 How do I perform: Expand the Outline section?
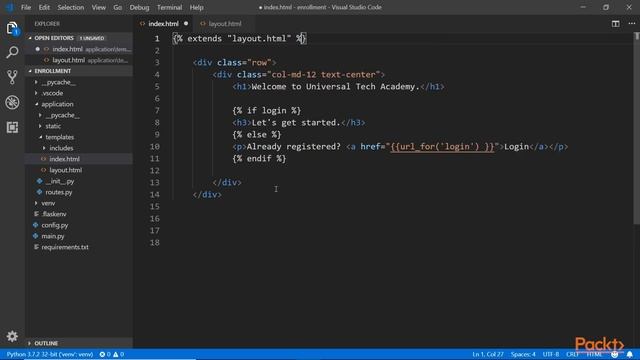tap(46, 343)
